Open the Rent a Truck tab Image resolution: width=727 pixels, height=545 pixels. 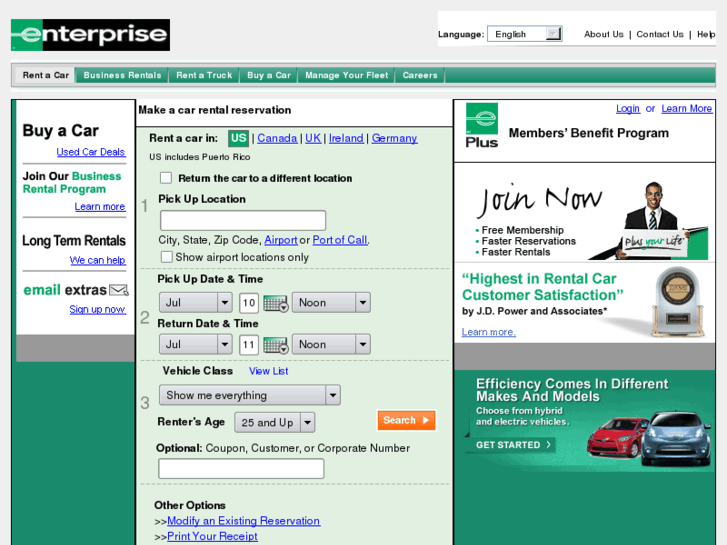[204, 75]
